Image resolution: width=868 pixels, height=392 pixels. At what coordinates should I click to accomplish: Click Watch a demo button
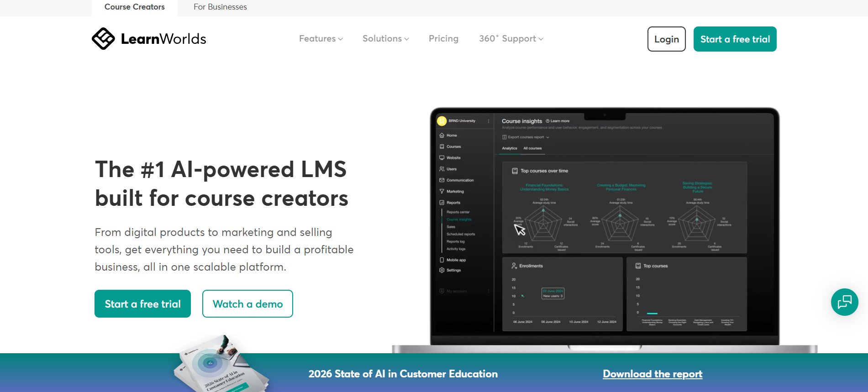coord(247,304)
